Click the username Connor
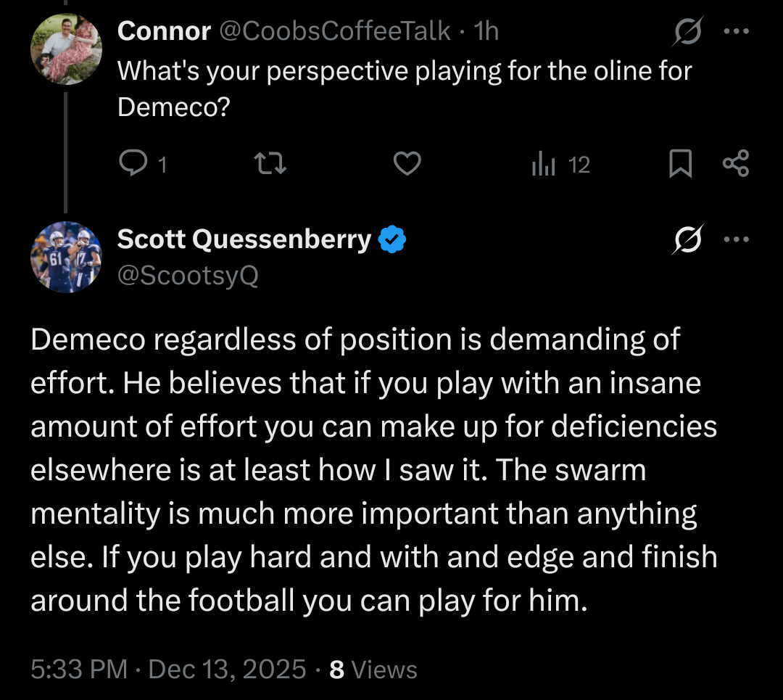 point(163,30)
